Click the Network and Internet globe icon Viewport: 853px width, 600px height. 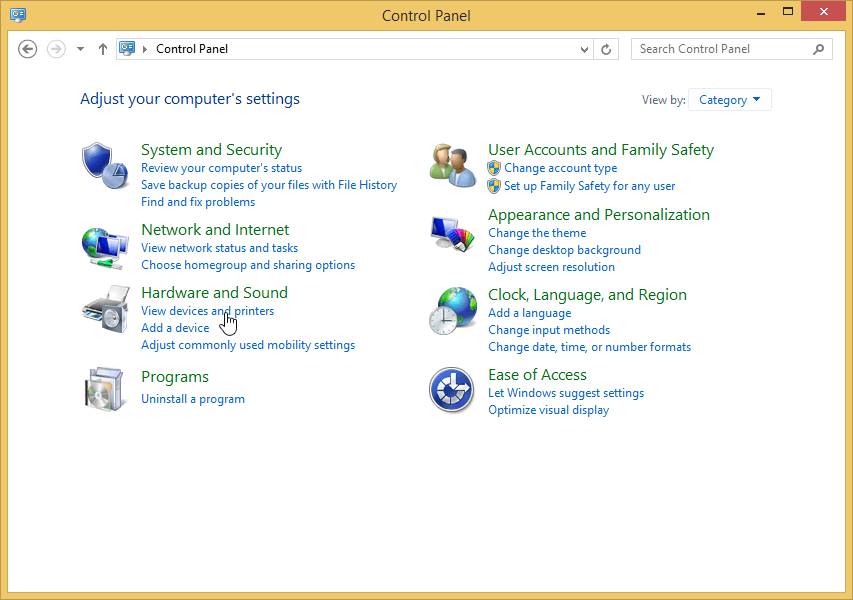click(x=105, y=246)
